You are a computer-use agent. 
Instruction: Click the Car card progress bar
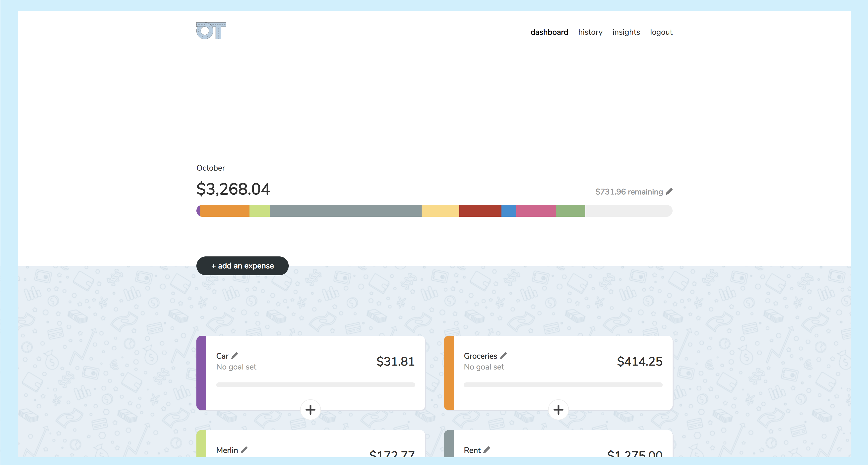315,385
